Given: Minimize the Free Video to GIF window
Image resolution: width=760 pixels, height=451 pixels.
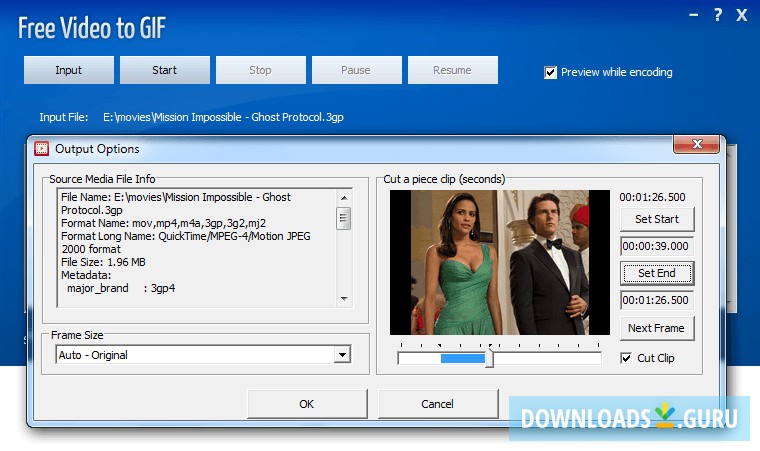Looking at the screenshot, I should (x=694, y=15).
